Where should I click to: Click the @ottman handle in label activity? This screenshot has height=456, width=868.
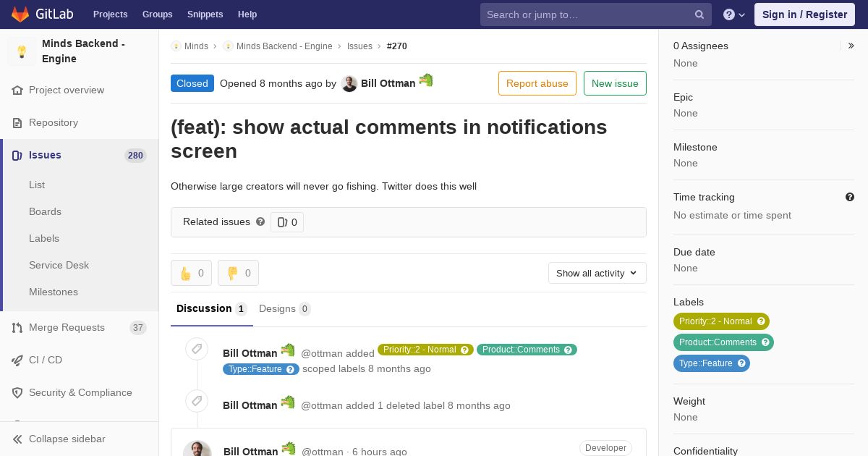tap(322, 353)
